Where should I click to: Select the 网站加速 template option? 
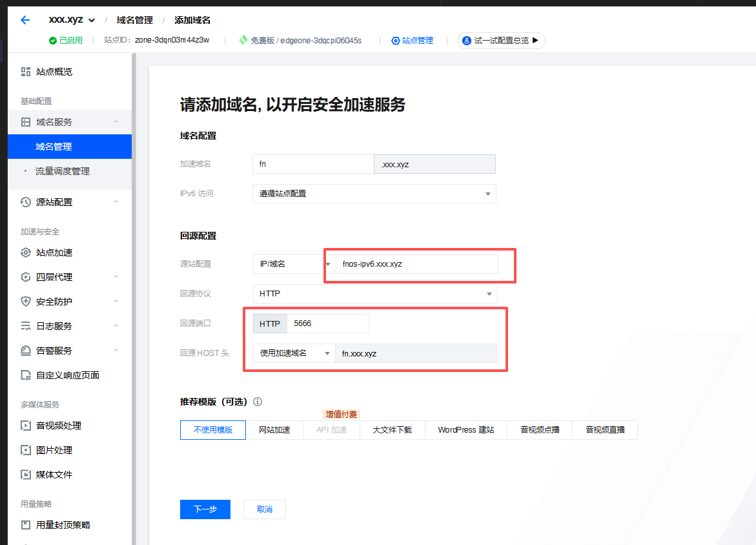pyautogui.click(x=274, y=429)
